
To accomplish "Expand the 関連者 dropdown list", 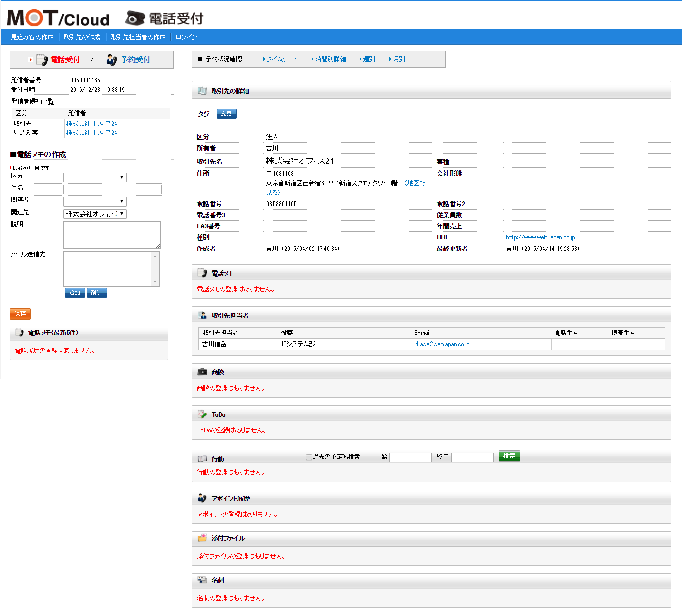I will click(95, 201).
